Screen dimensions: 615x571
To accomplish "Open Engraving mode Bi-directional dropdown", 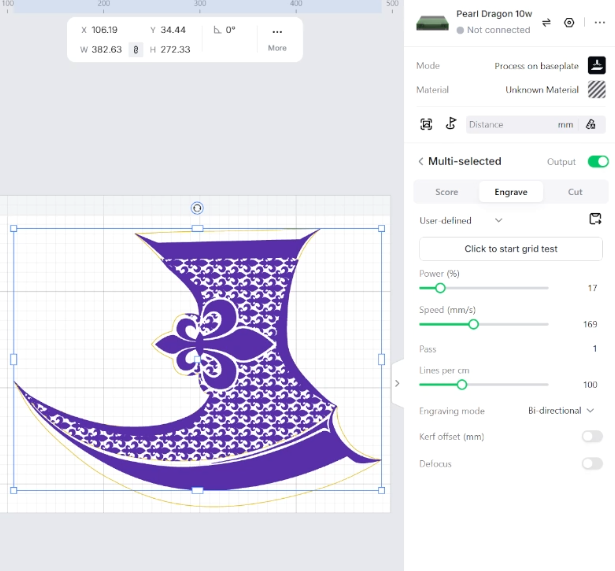I will point(561,411).
